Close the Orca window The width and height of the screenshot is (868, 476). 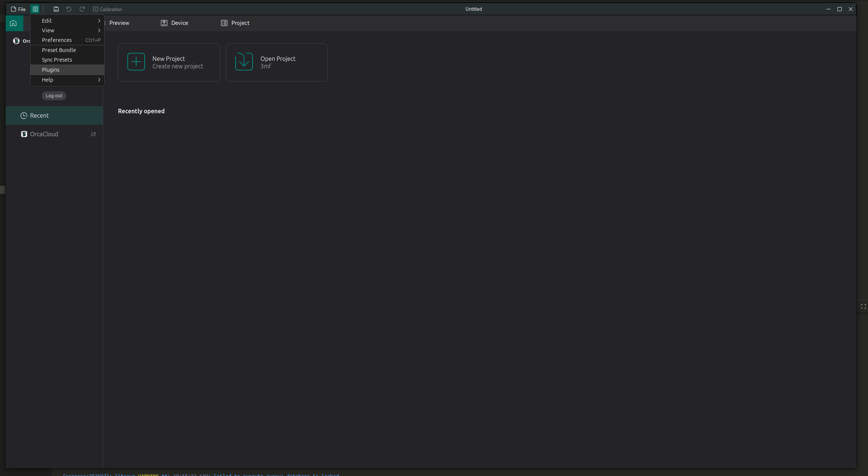click(851, 9)
